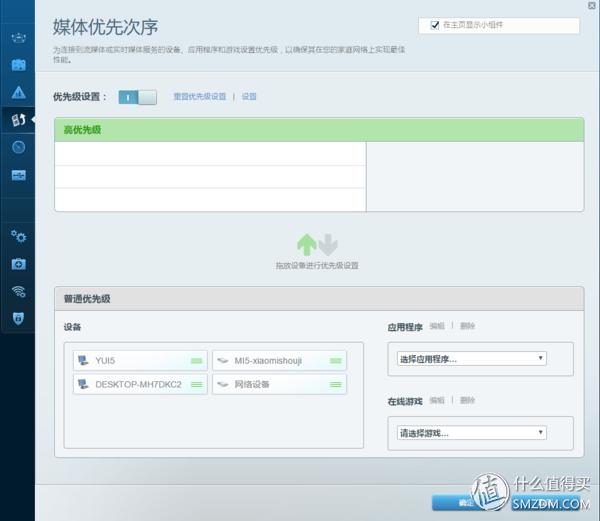Click the 高优先级 green header
Screen dimensions: 600x521
pyautogui.click(x=319, y=130)
